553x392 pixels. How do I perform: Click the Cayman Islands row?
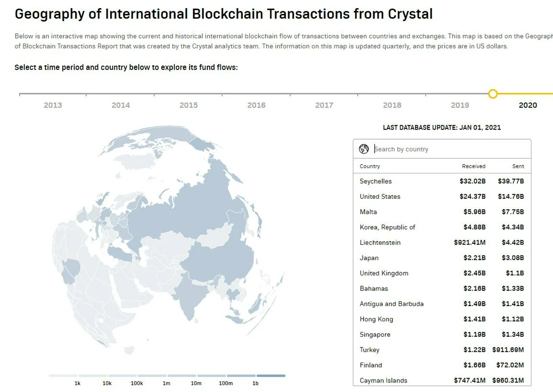tap(384, 381)
